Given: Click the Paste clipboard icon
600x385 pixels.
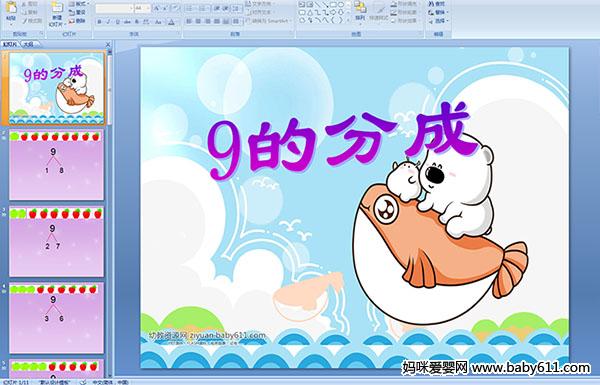Looking at the screenshot, I should [x=11, y=7].
